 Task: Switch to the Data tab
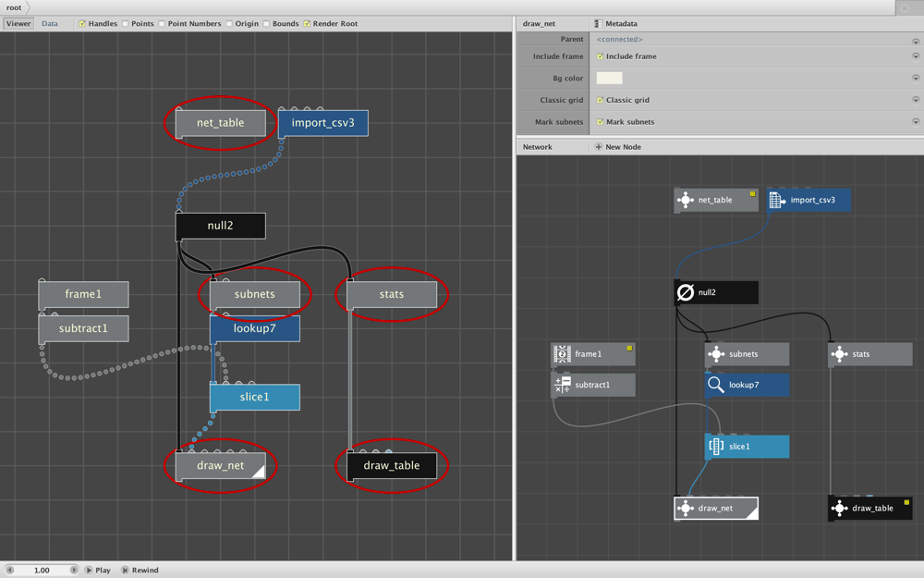50,24
